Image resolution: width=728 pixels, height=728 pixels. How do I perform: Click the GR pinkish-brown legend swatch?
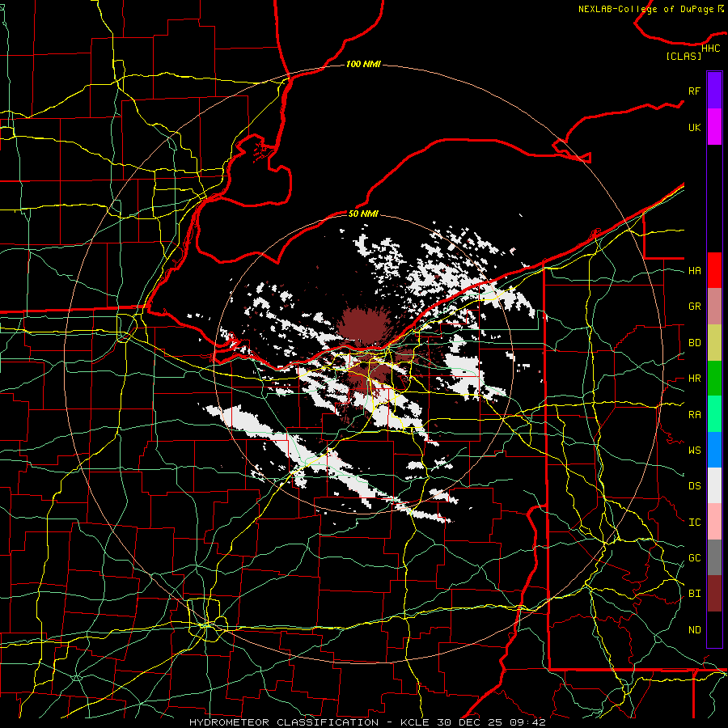714,307
